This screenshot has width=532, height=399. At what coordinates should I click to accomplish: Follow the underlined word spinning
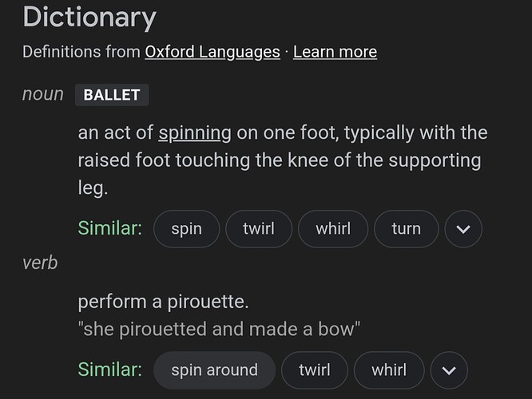(195, 133)
